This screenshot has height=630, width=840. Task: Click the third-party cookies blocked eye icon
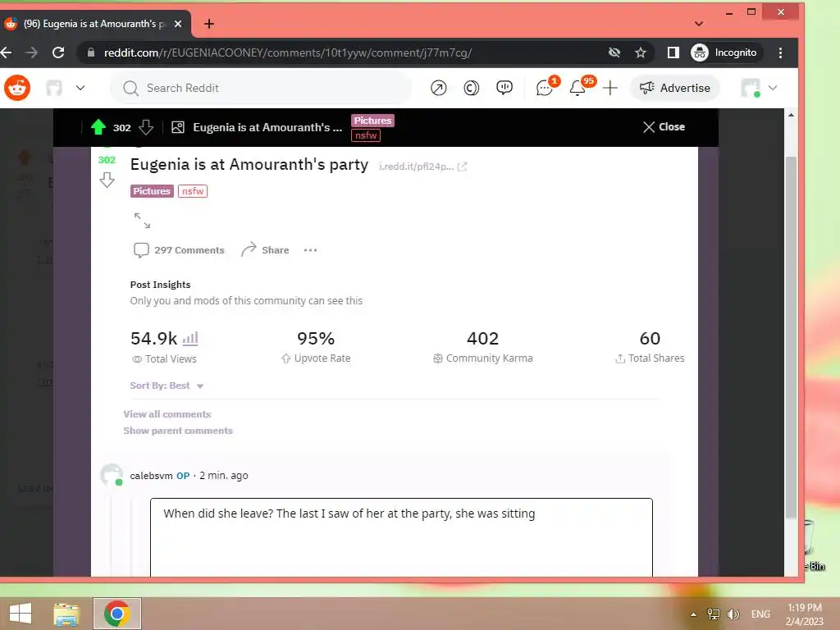click(x=614, y=52)
